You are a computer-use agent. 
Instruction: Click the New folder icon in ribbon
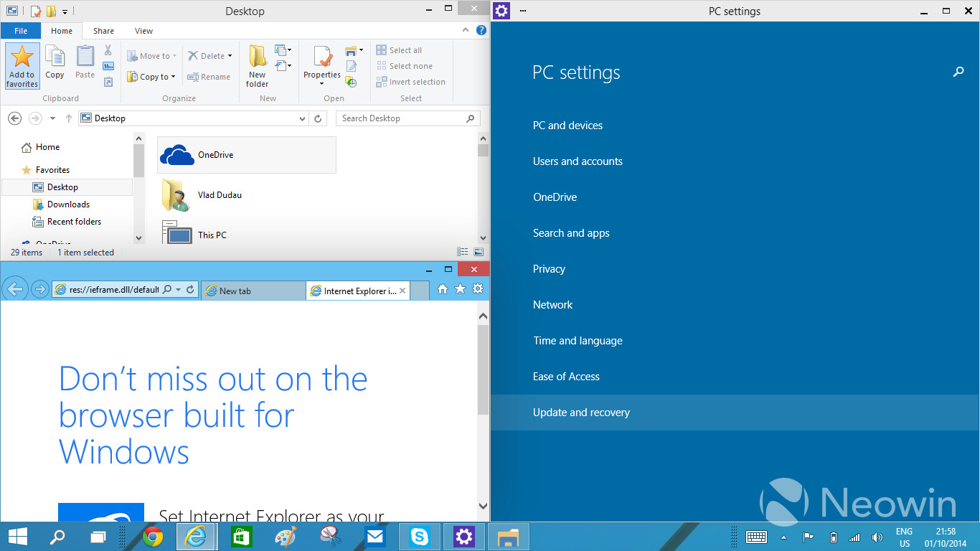[258, 57]
